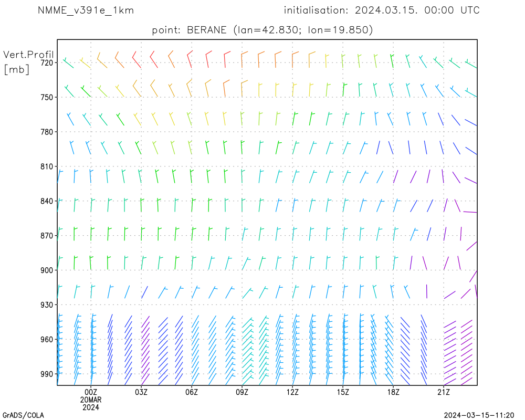The width and height of the screenshot is (525, 420).
Task: Click the 780 pressure level label
Action: point(47,132)
